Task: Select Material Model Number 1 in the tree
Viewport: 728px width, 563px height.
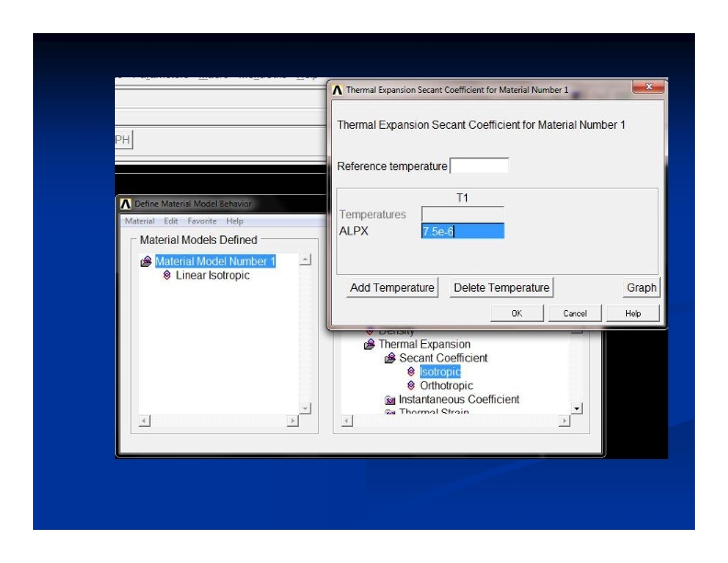Action: point(214,262)
